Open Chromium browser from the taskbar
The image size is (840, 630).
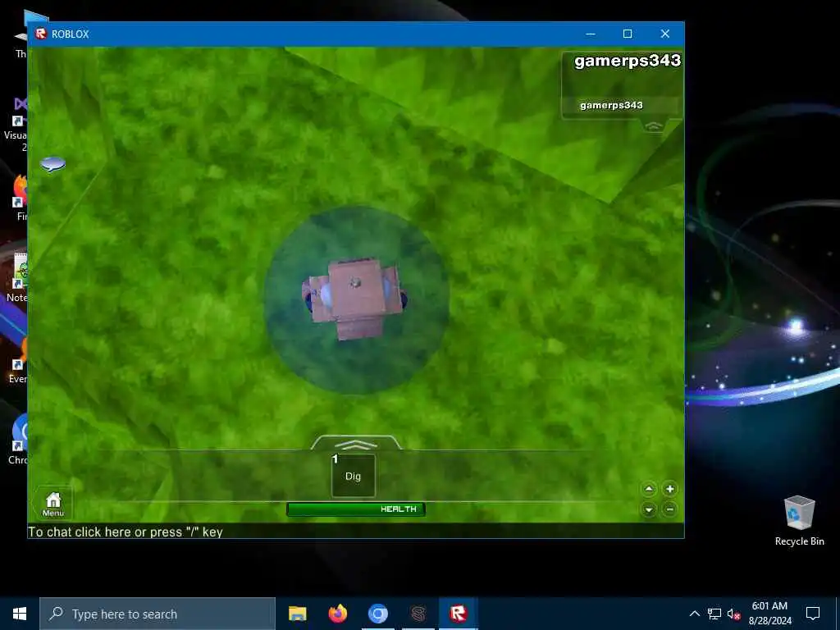(x=377, y=614)
